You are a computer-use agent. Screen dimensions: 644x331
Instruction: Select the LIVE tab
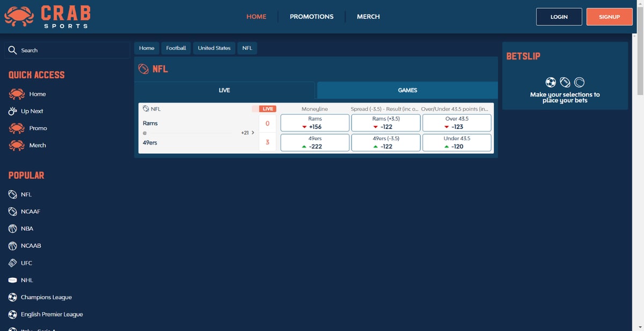pos(224,90)
